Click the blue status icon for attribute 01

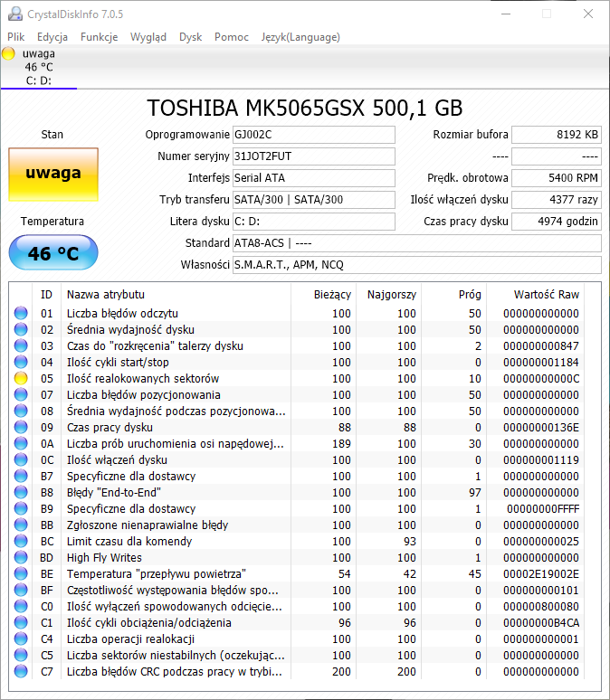click(21, 313)
